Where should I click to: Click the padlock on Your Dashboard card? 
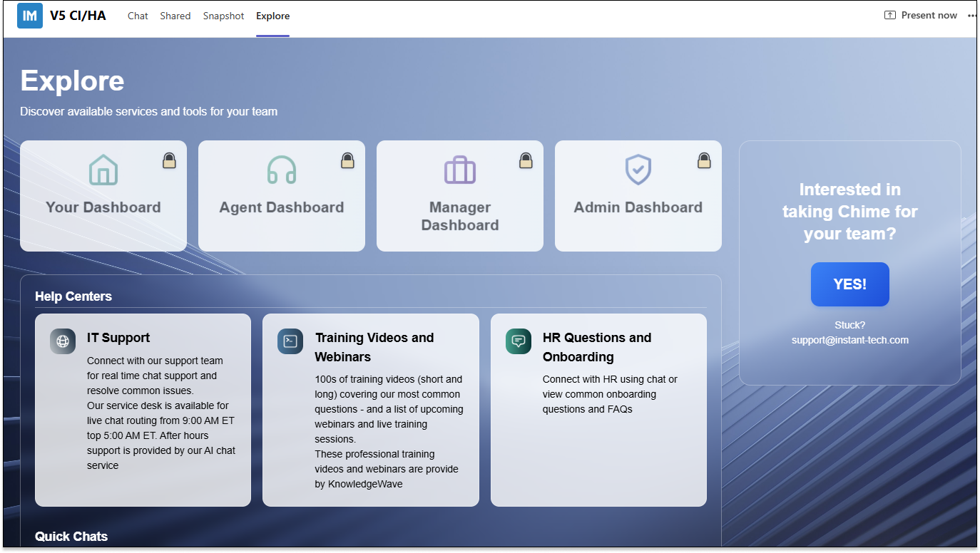[x=169, y=160]
